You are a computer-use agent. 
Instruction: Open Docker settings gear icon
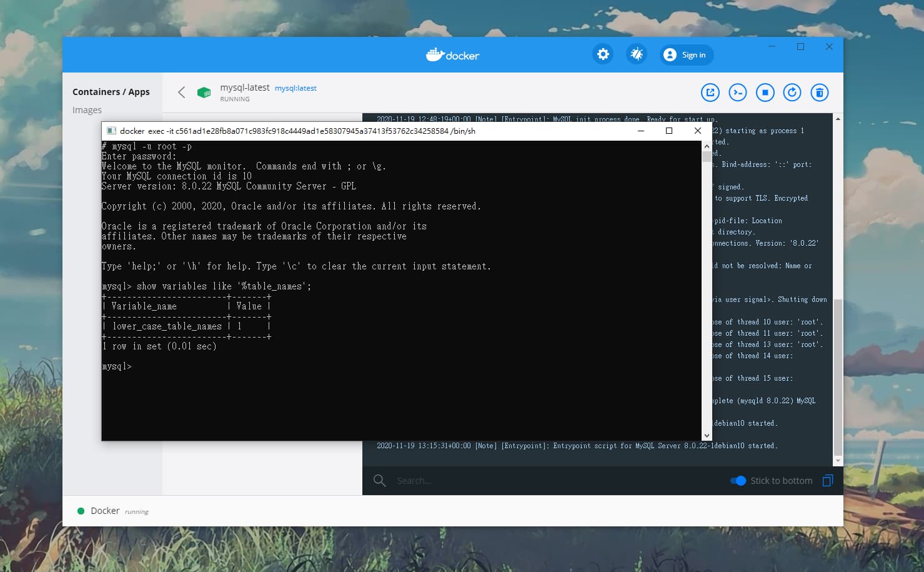(603, 54)
